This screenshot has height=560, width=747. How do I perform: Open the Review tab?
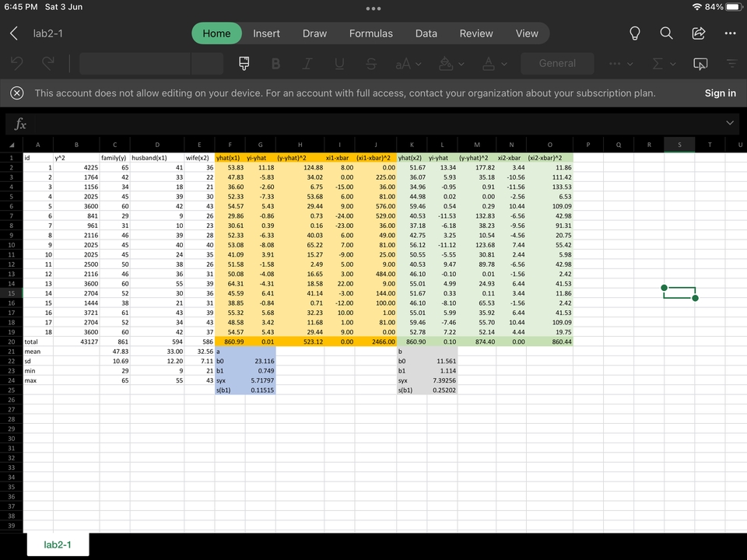[476, 33]
